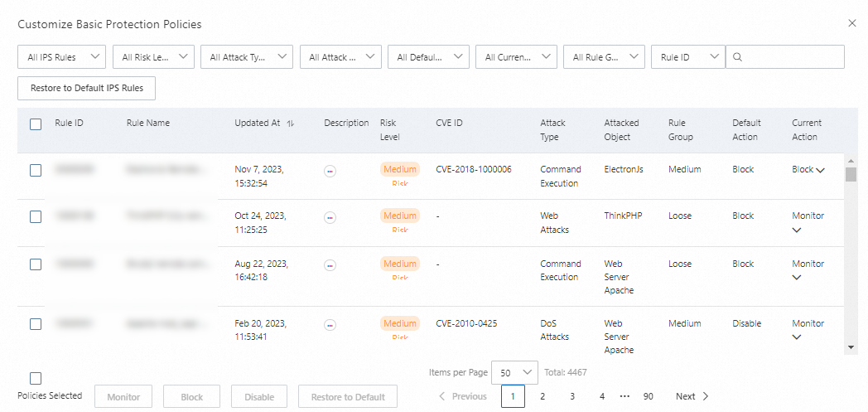The width and height of the screenshot is (868, 412).
Task: Go to next page using the arrow
Action: click(x=705, y=396)
